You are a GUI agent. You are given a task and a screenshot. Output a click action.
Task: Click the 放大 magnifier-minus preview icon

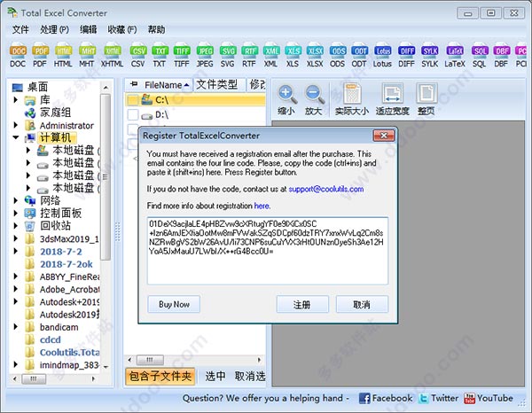pyautogui.click(x=314, y=99)
